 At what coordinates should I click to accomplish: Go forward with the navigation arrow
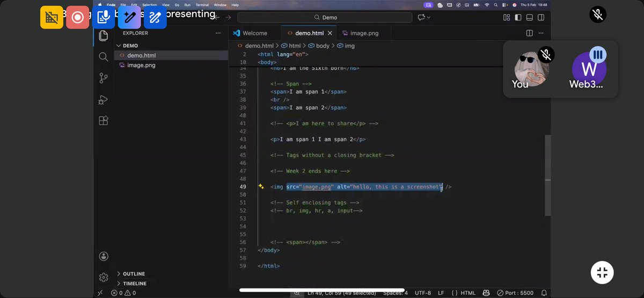pos(228,17)
